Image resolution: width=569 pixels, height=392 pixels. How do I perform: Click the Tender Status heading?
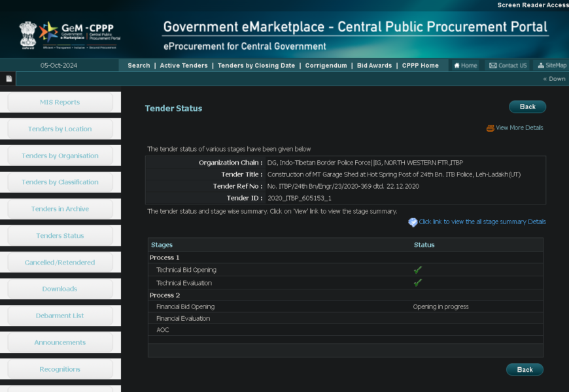173,108
